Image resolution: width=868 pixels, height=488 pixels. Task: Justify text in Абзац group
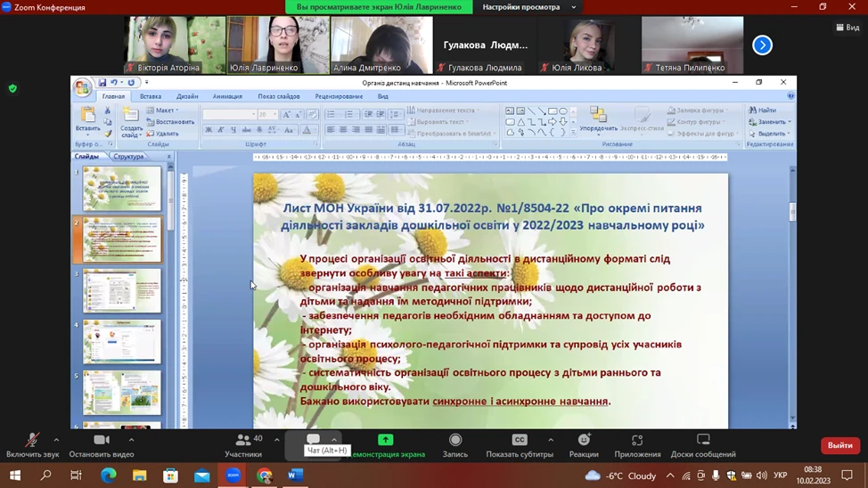368,130
